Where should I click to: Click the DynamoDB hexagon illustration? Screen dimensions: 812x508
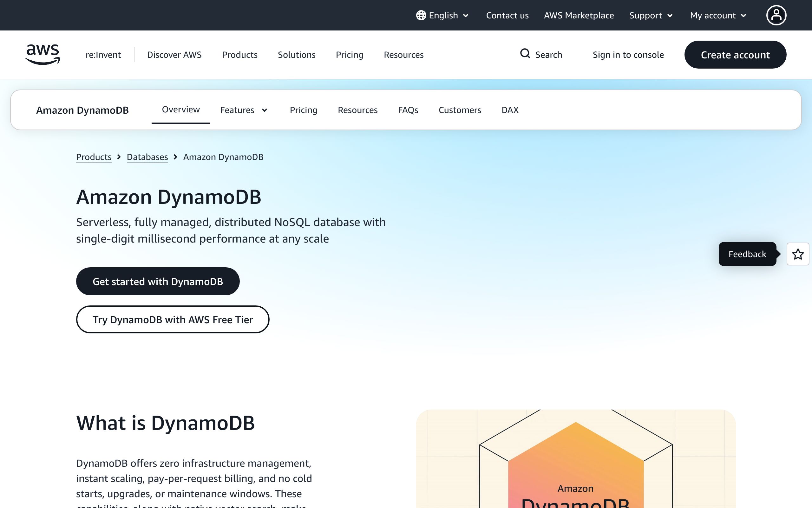[x=576, y=458]
